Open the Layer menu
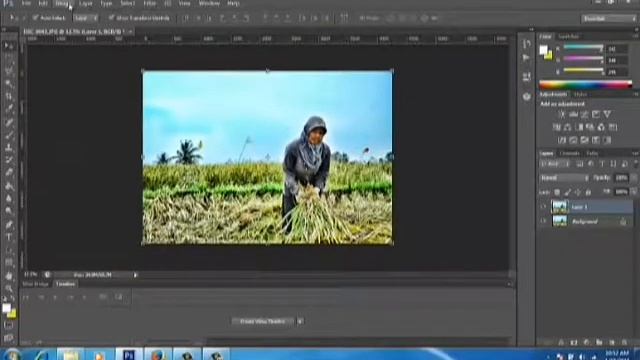The image size is (640, 360). pyautogui.click(x=85, y=3)
